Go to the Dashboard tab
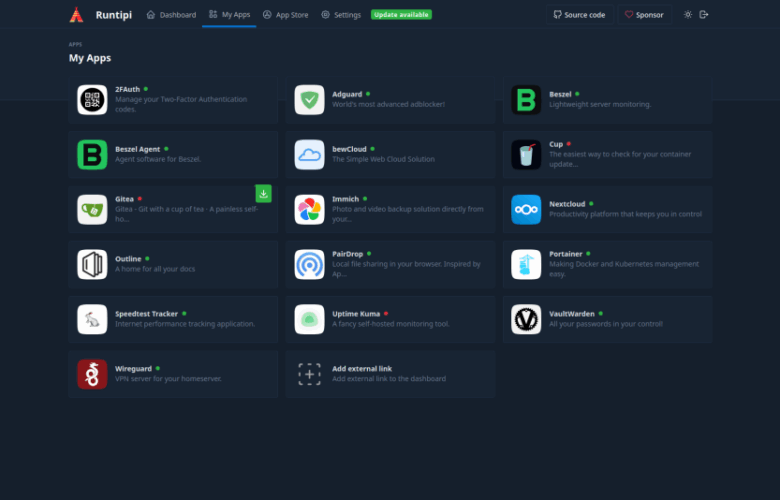This screenshot has width=780, height=500. pyautogui.click(x=171, y=15)
